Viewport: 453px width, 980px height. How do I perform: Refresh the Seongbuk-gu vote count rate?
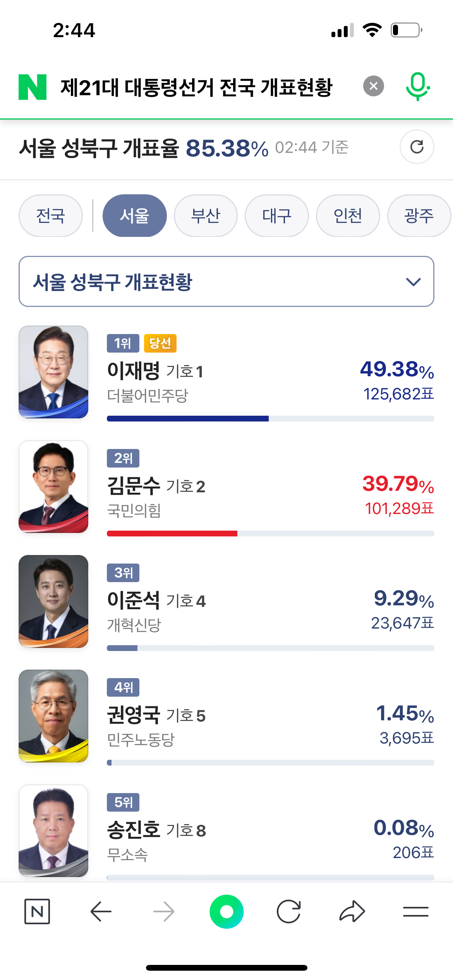(x=417, y=147)
